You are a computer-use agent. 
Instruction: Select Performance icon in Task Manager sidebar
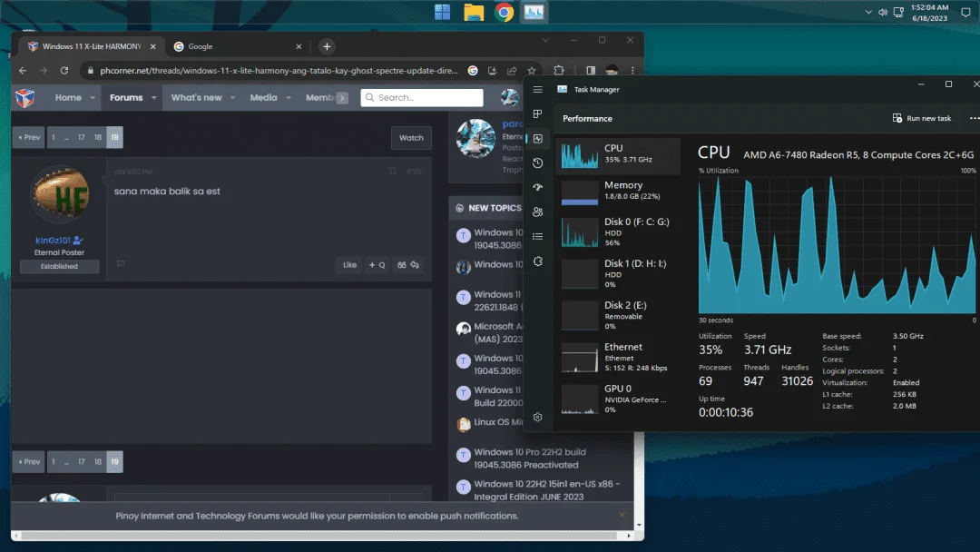(x=537, y=139)
